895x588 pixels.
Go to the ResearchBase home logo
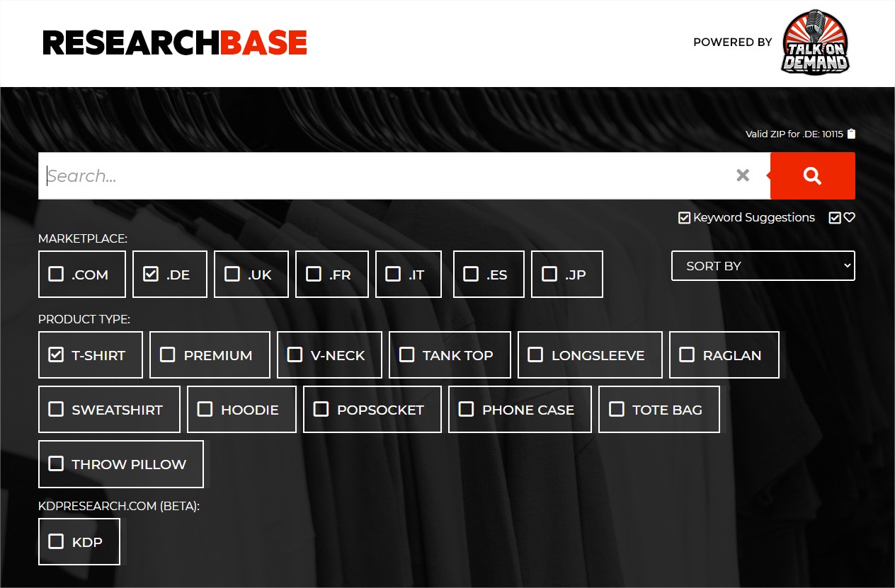coord(175,42)
